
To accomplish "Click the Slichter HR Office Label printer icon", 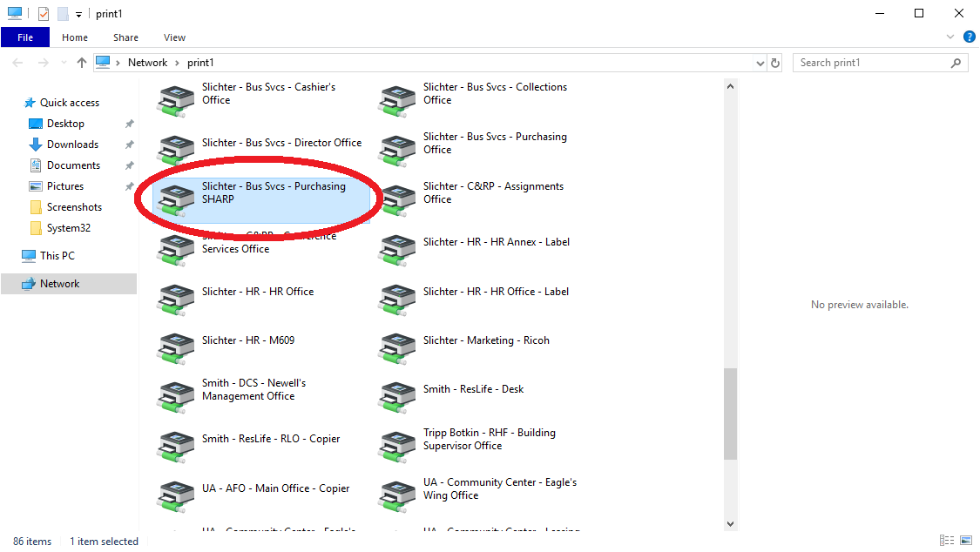I will 397,300.
